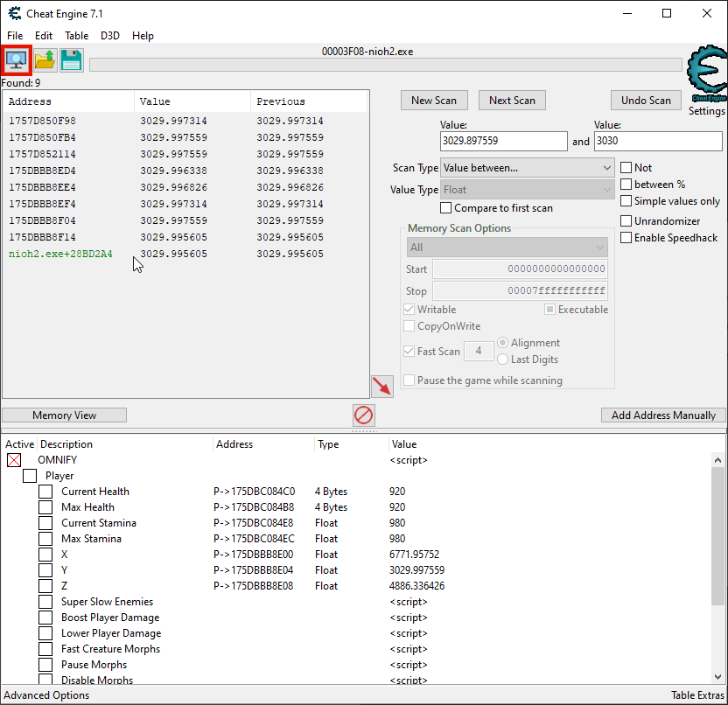Enable the Speedhack checkbox
This screenshot has width=728, height=705.
point(626,238)
